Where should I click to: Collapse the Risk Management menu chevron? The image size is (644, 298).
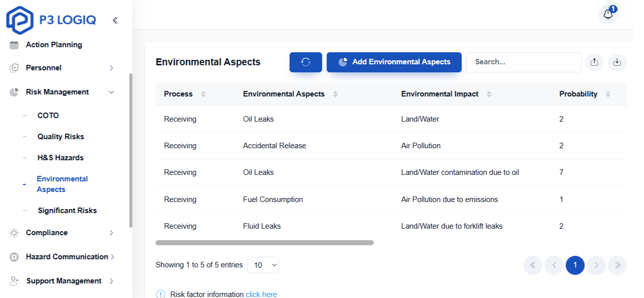(x=111, y=92)
